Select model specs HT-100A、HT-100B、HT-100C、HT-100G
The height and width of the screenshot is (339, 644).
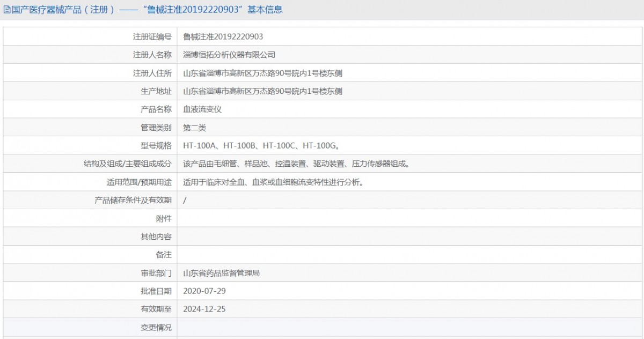click(x=261, y=145)
